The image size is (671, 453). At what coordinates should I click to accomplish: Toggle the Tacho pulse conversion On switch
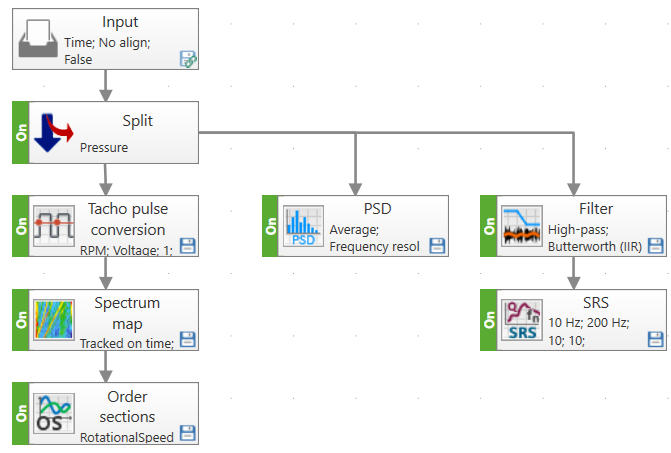click(20, 226)
